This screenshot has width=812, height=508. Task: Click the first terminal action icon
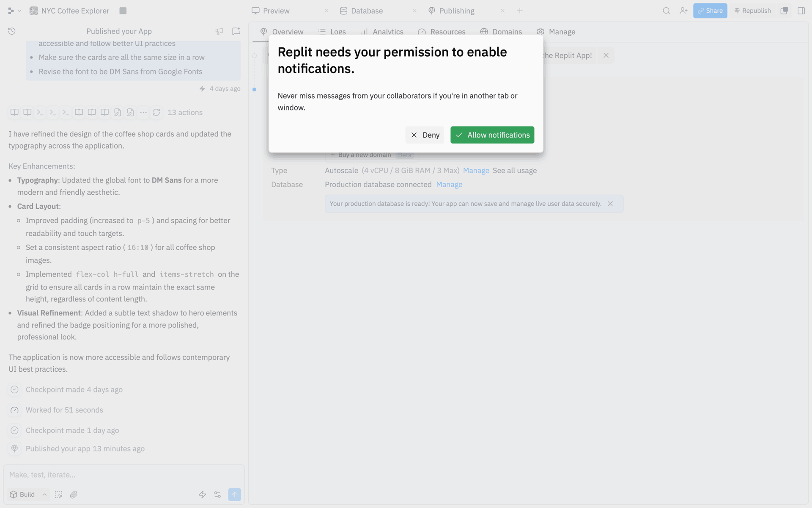[x=40, y=112]
